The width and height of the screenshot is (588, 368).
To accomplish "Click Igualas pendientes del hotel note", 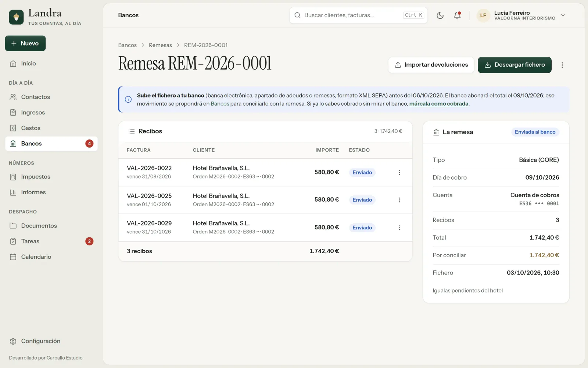I will click(x=467, y=291).
